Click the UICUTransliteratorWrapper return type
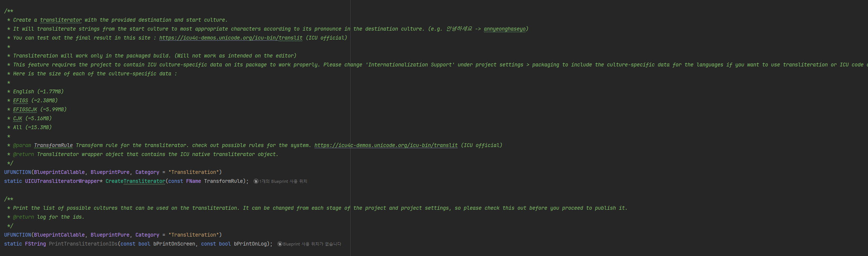This screenshot has width=868, height=256. (62, 181)
